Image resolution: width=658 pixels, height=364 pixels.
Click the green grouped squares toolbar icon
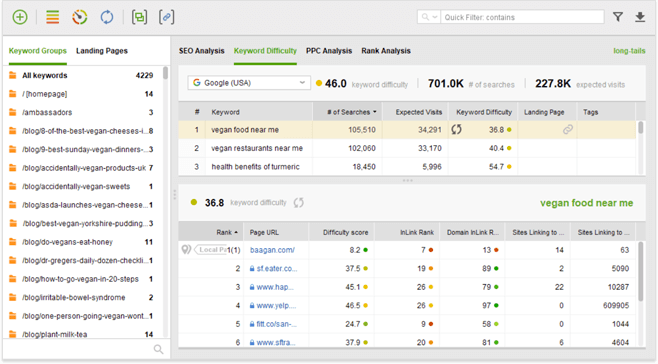click(139, 17)
